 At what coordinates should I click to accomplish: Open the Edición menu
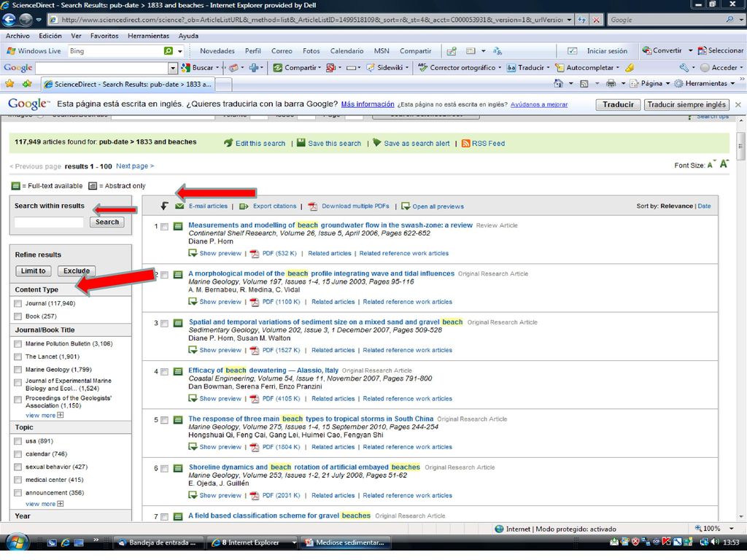click(50, 36)
